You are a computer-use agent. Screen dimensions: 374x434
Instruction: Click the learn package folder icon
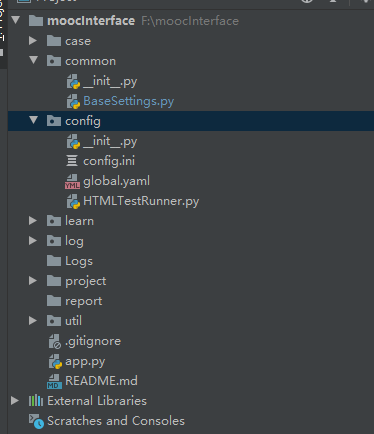click(x=54, y=221)
